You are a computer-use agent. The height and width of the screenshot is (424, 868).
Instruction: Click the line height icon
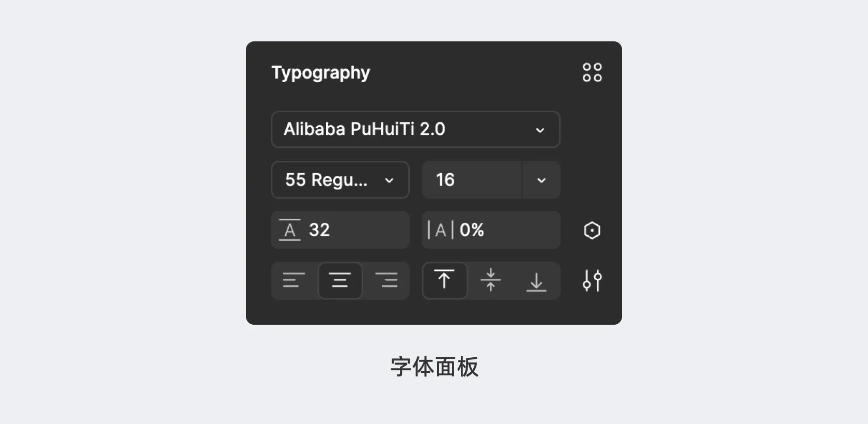click(x=290, y=230)
